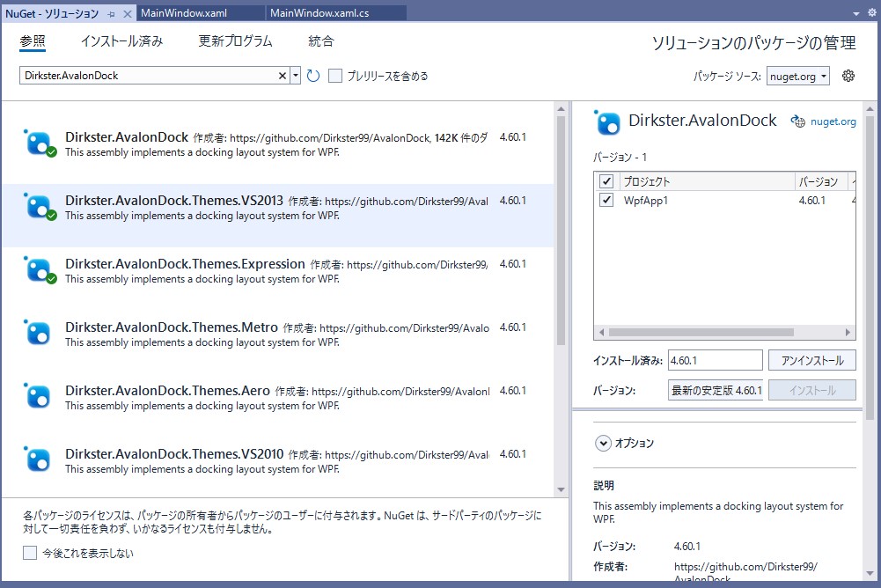Click the Themes.Metro package icon

pos(38,334)
